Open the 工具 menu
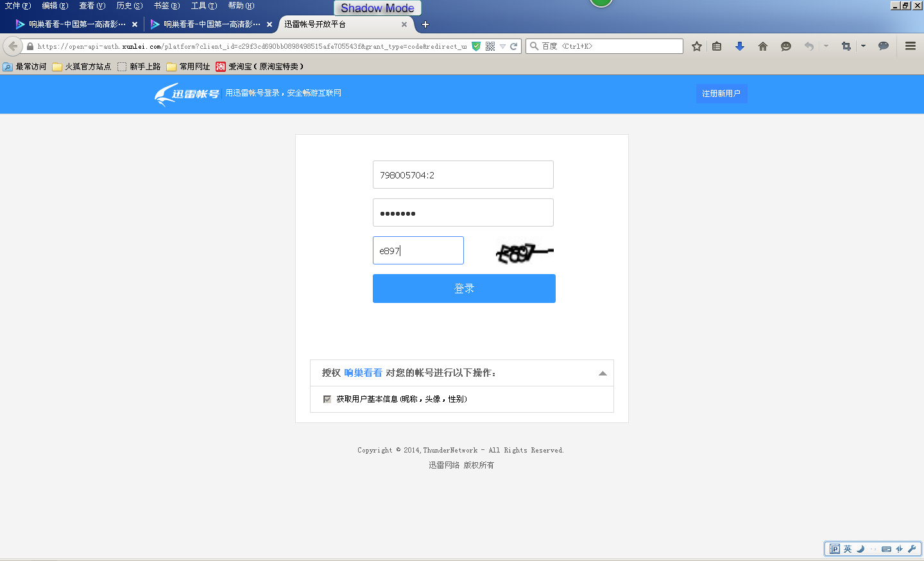Image resolution: width=924 pixels, height=561 pixels. [x=203, y=6]
